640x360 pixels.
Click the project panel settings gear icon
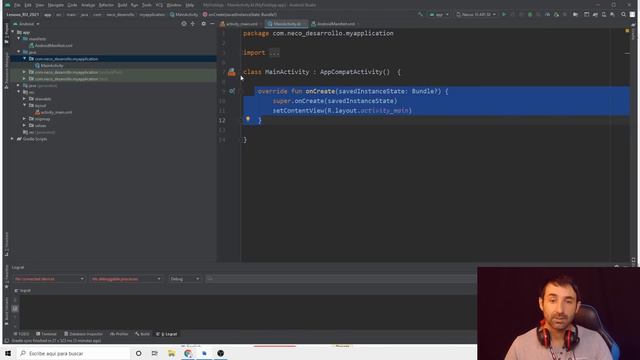click(203, 24)
